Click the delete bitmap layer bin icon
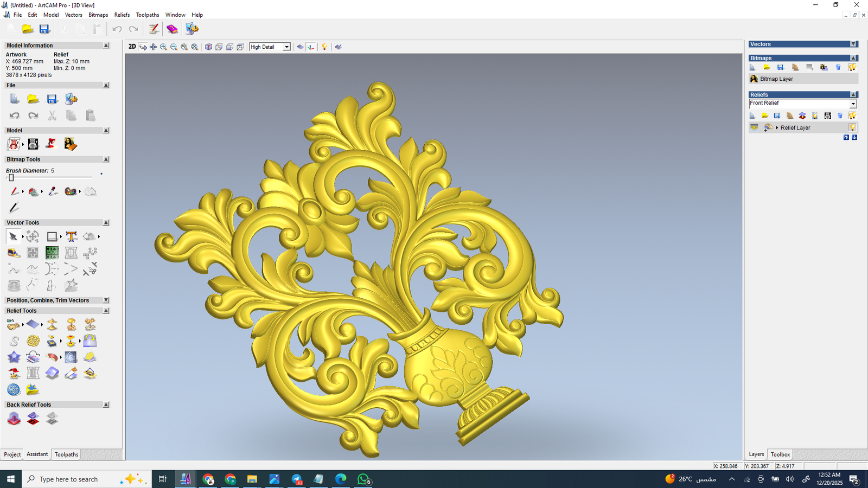Viewport: 868px width, 488px height. (838, 67)
